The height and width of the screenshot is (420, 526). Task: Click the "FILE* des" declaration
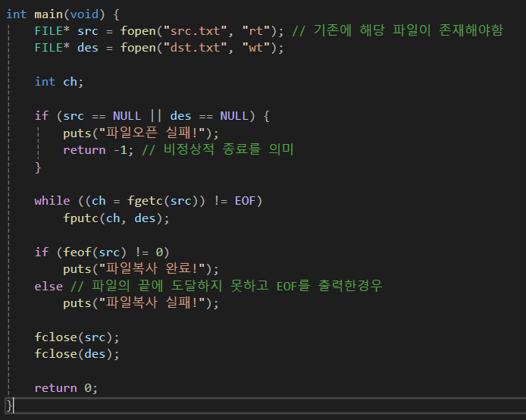point(67,48)
